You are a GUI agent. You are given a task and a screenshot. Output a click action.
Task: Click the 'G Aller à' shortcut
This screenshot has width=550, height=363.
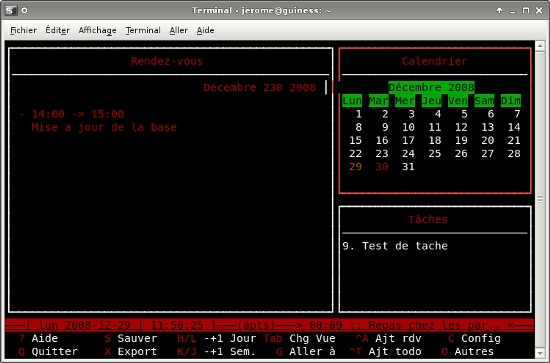[x=306, y=351]
